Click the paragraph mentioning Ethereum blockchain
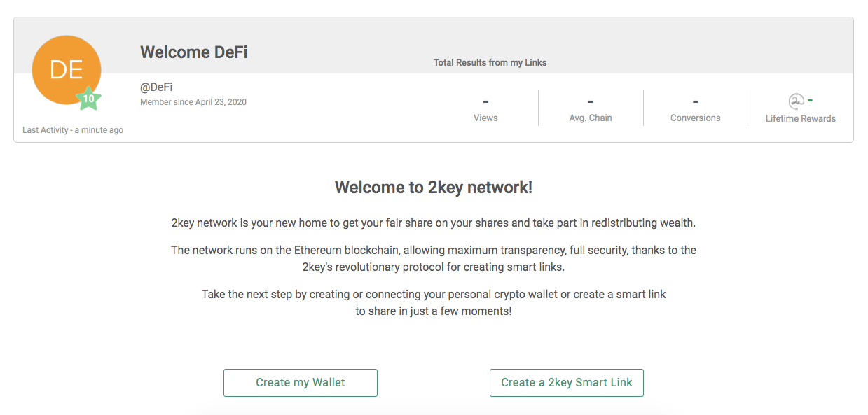Image resolution: width=868 pixels, height=415 pixels. (x=434, y=258)
